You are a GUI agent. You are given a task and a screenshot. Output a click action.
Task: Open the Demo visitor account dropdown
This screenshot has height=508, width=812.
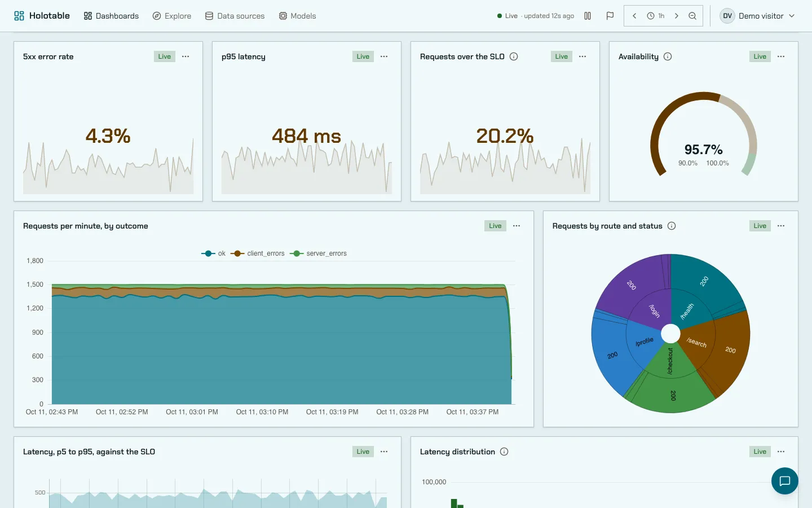[x=758, y=16]
